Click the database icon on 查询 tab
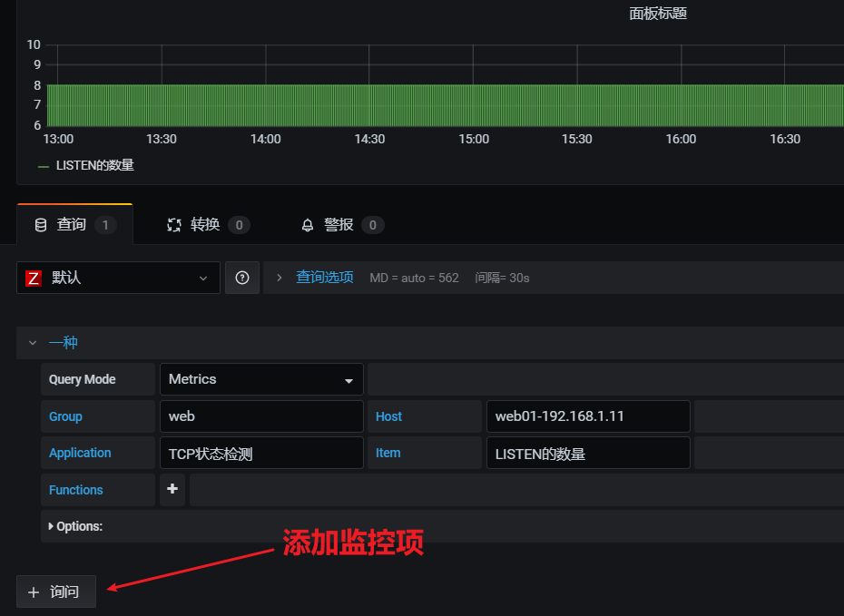This screenshot has height=616, width=844. pos(41,225)
